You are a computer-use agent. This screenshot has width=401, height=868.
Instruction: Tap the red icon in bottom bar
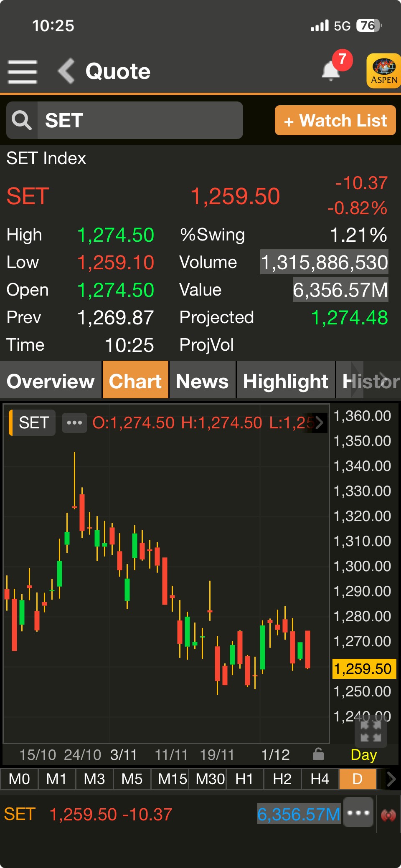388,815
